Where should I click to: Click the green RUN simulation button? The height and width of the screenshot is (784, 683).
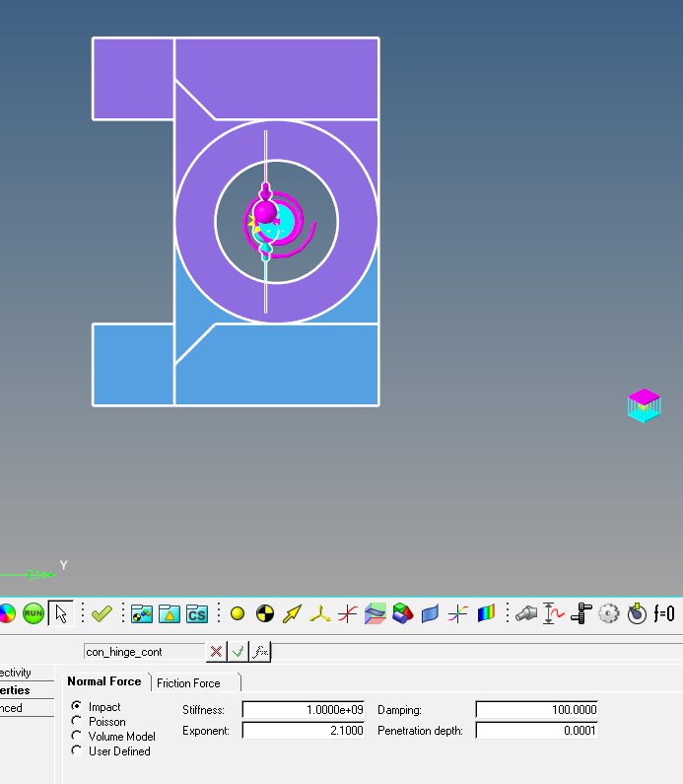[34, 613]
